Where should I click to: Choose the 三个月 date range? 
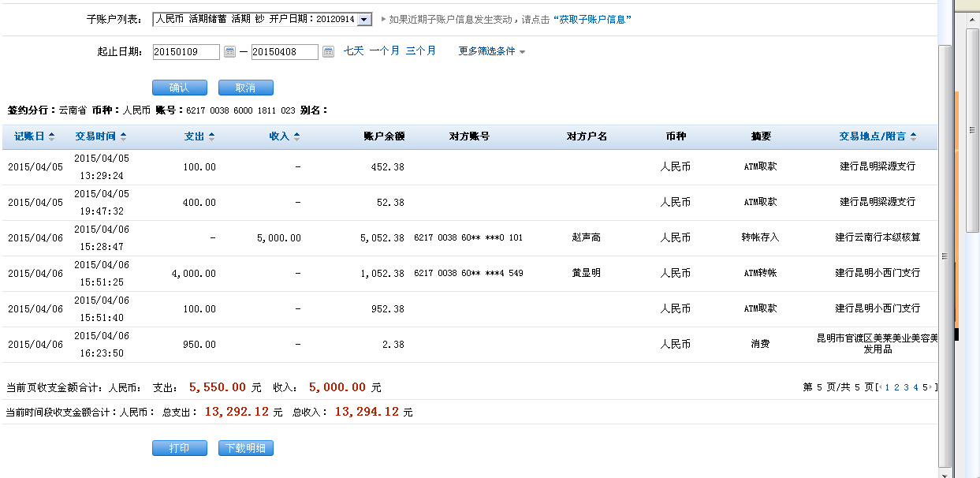click(421, 50)
